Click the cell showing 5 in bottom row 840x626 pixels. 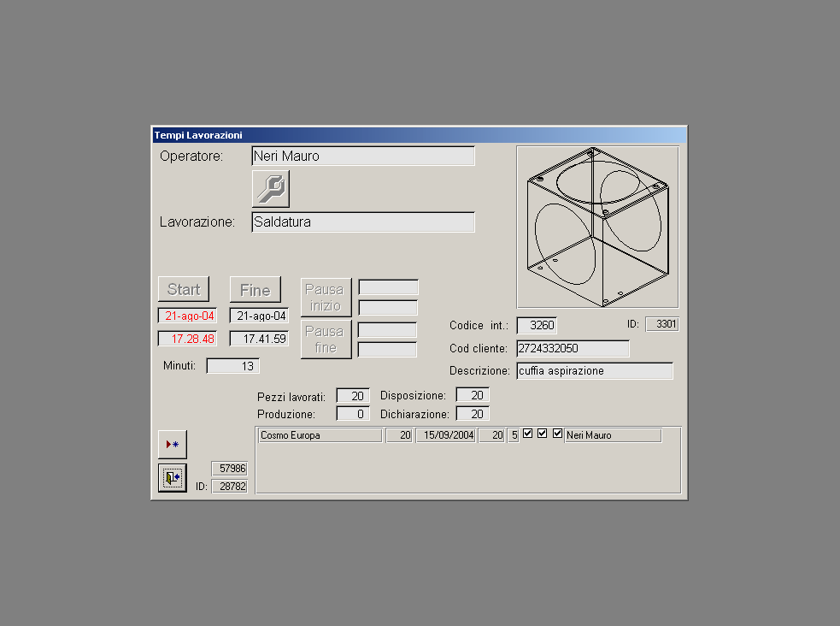click(514, 435)
